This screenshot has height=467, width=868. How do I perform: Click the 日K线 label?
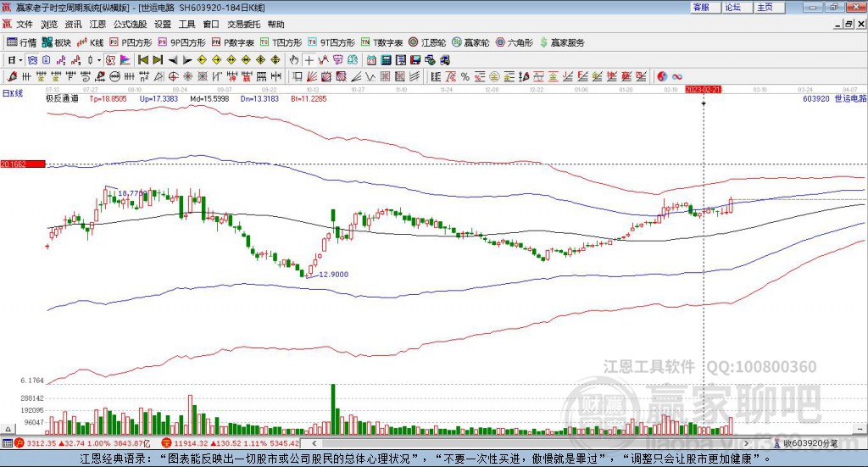coord(12,93)
